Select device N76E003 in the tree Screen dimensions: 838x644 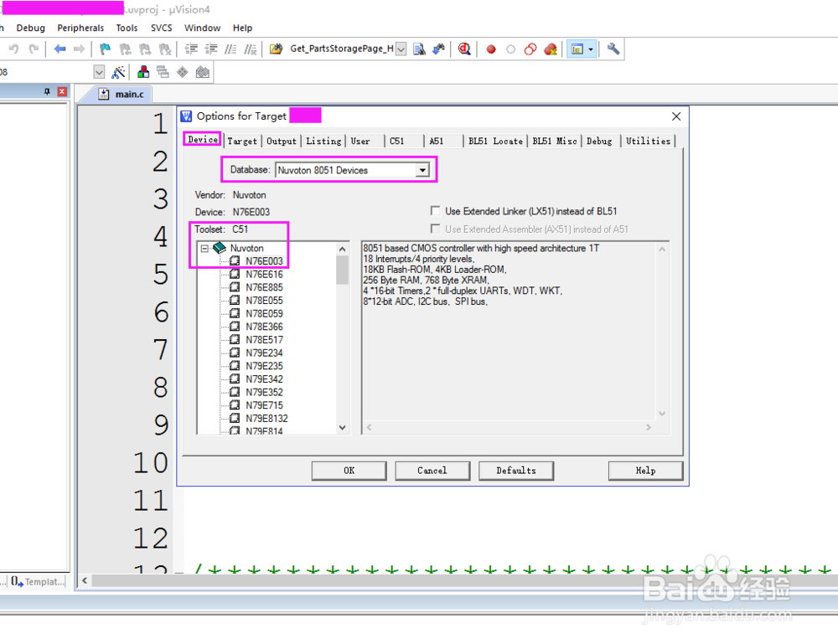pyautogui.click(x=264, y=261)
